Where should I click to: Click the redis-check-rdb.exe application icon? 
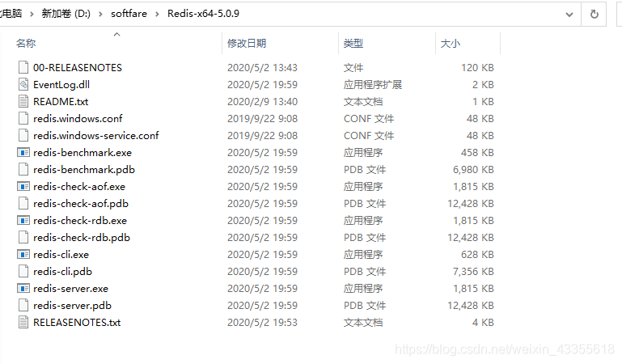click(23, 221)
